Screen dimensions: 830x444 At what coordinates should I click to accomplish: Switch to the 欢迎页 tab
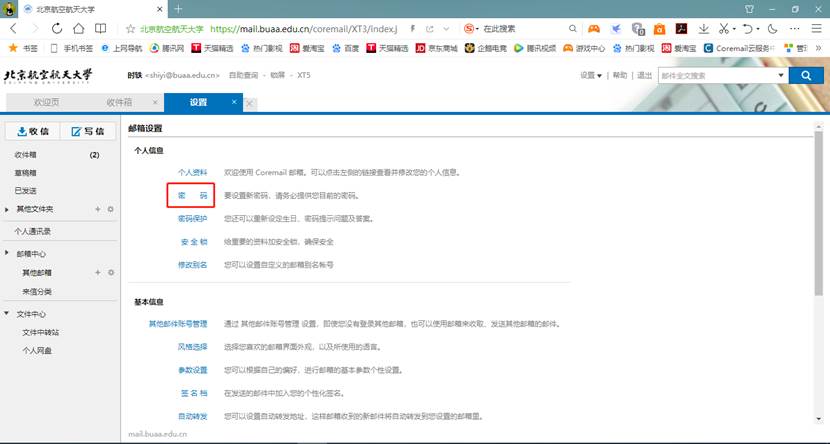pos(47,102)
